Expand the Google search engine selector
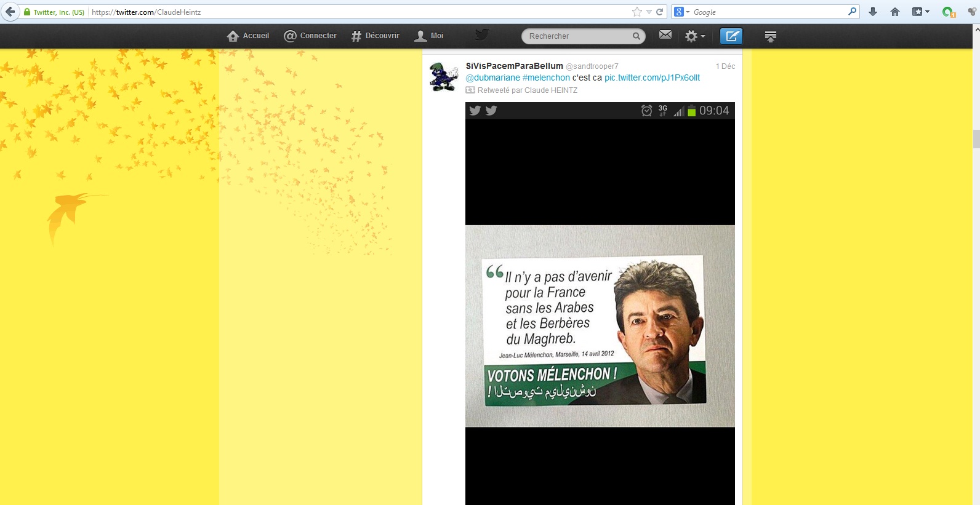980x505 pixels. 681,12
